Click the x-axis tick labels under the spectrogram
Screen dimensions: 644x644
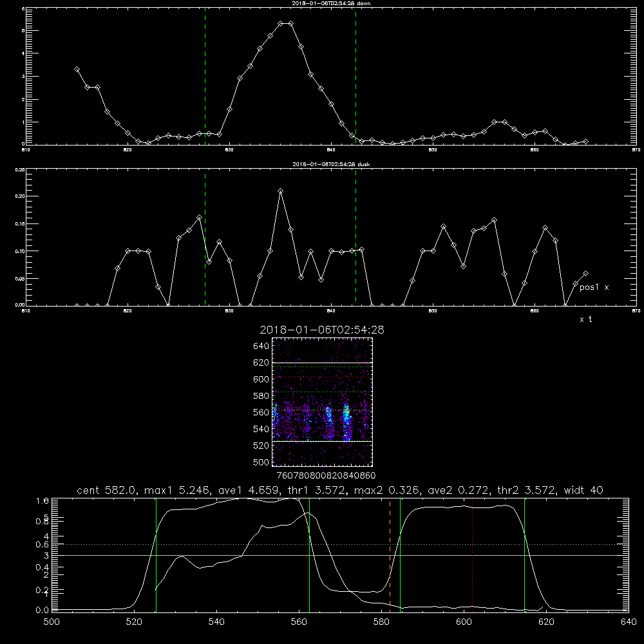tap(326, 476)
